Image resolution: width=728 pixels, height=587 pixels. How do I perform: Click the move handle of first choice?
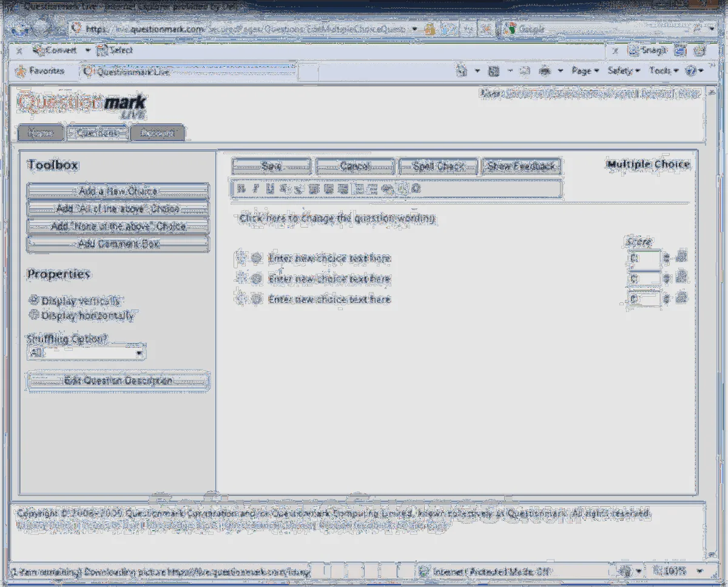point(242,258)
